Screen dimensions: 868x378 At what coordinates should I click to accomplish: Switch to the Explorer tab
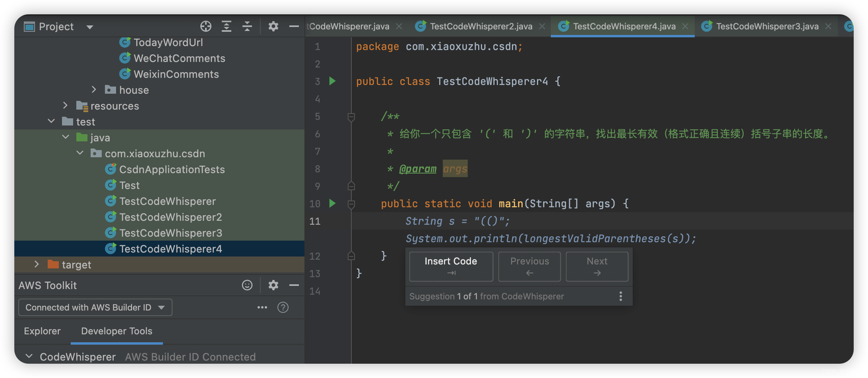click(42, 331)
